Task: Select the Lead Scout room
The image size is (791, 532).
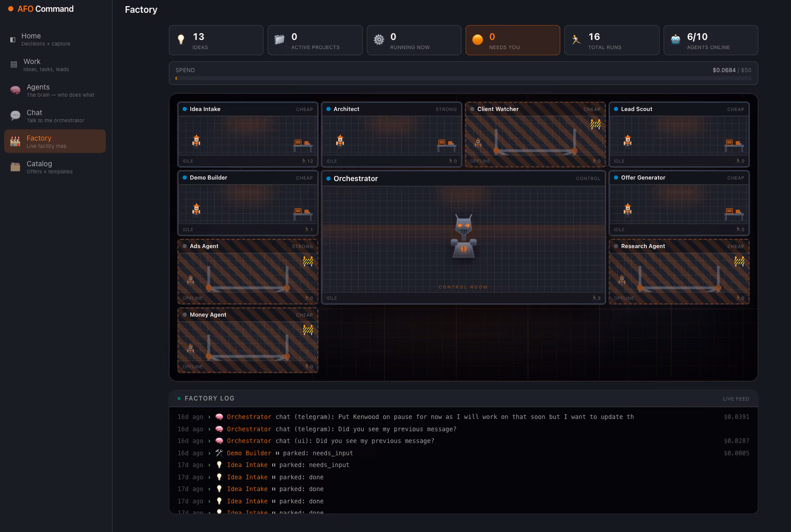Action: (679, 135)
